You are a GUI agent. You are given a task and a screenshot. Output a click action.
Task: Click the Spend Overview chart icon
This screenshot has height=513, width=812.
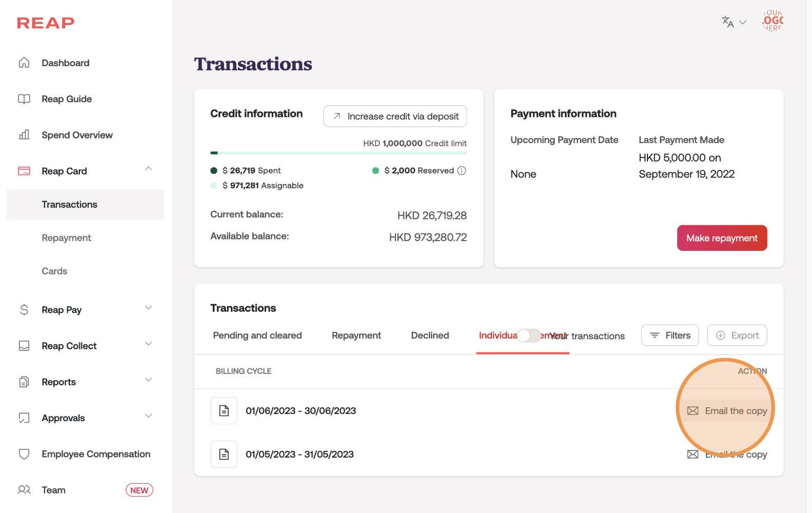click(x=24, y=135)
